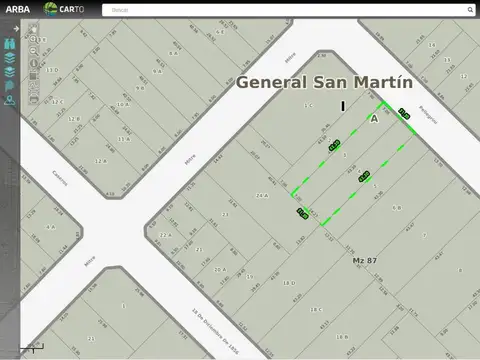Select the gray square tool
This screenshot has height=360, width=480.
pyautogui.click(x=33, y=76)
